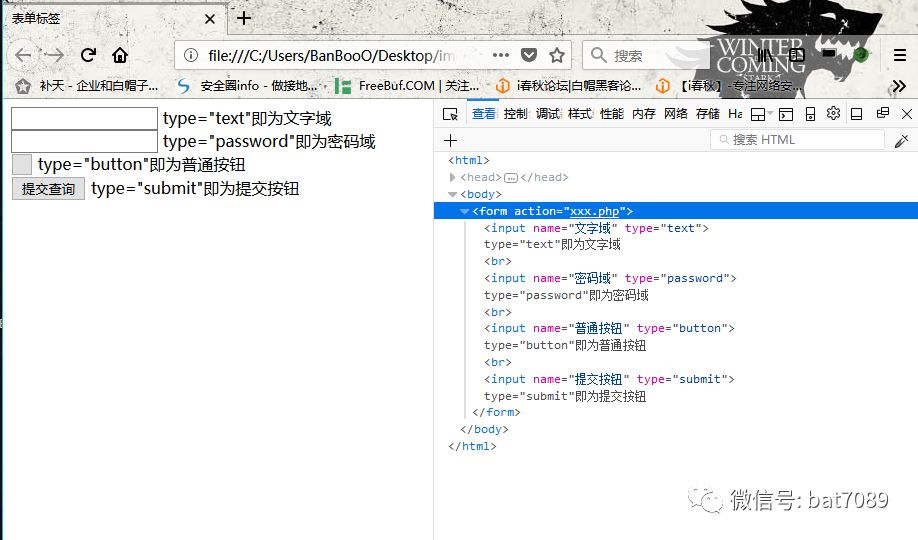Click the password field on the page
Screen dimensions: 918x540
[84, 141]
